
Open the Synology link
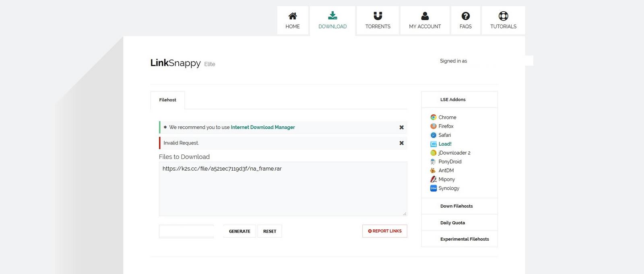[x=449, y=188]
